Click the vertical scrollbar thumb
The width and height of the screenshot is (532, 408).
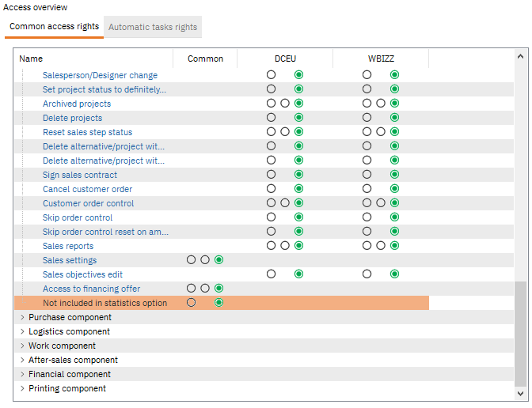(521, 332)
